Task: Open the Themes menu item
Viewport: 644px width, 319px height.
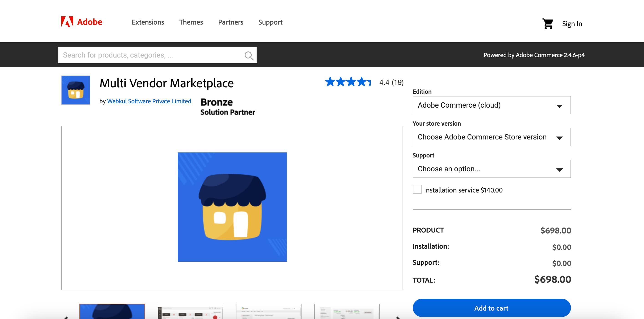Action: [x=191, y=22]
